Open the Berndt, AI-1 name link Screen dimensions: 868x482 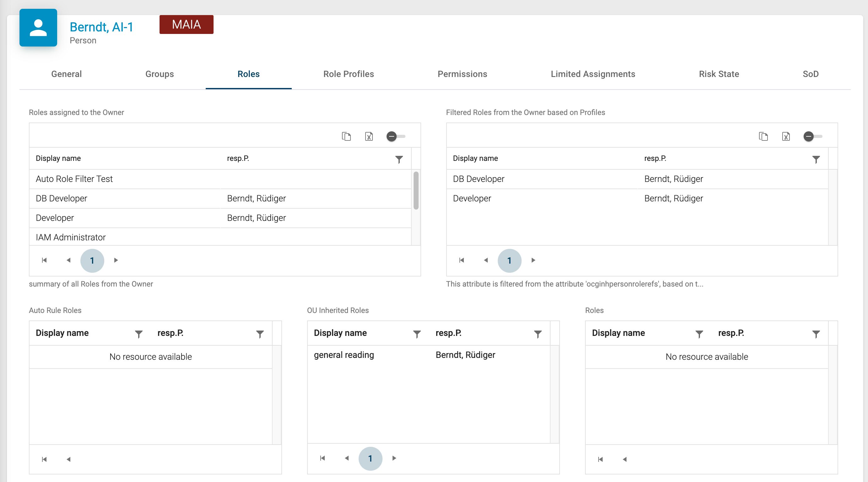pyautogui.click(x=101, y=27)
